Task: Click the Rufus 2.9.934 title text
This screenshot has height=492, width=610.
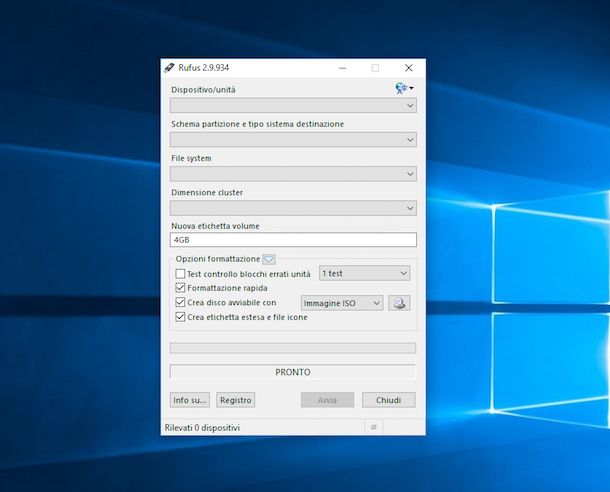Action: pos(203,68)
